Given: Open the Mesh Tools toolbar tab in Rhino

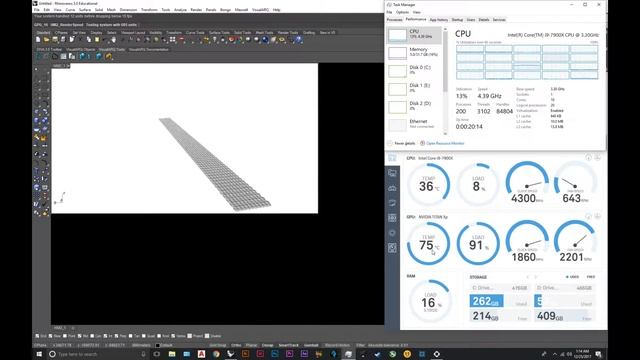Looking at the screenshot, I should pyautogui.click(x=264, y=33).
